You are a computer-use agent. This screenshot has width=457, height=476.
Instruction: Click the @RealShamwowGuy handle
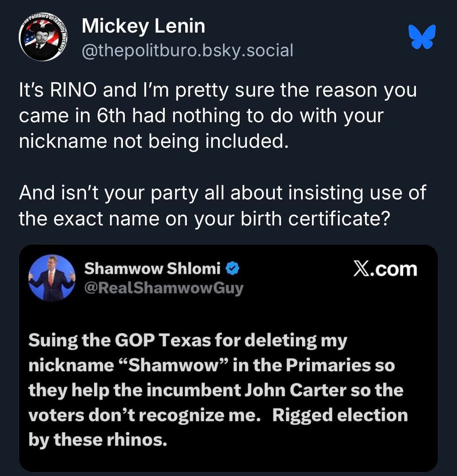click(x=164, y=288)
